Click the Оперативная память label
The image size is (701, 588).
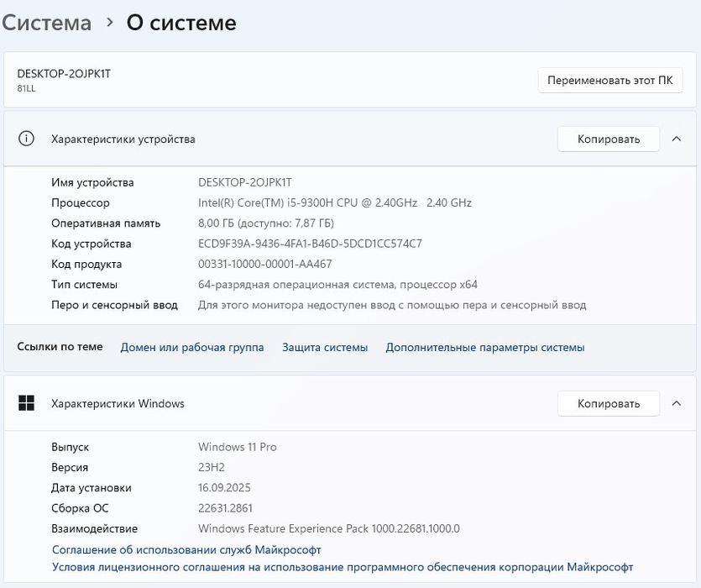pyautogui.click(x=106, y=223)
